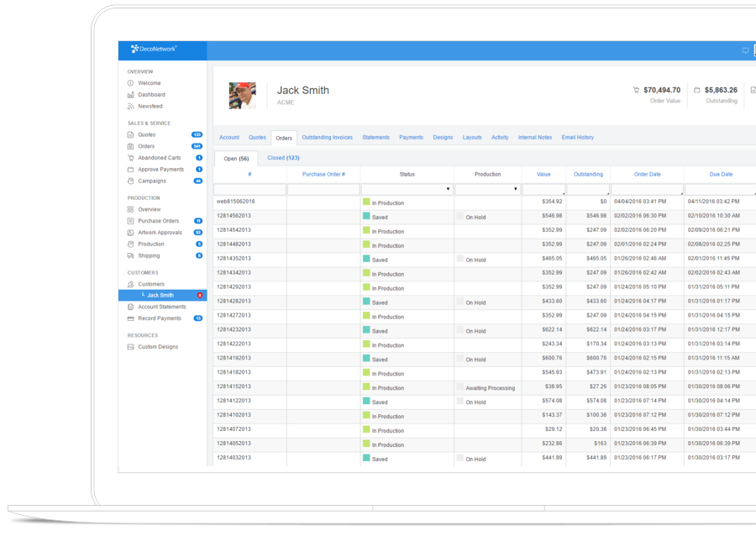Enable On Hold on order 12814032013
This screenshot has width=756, height=536.
pyautogui.click(x=460, y=460)
